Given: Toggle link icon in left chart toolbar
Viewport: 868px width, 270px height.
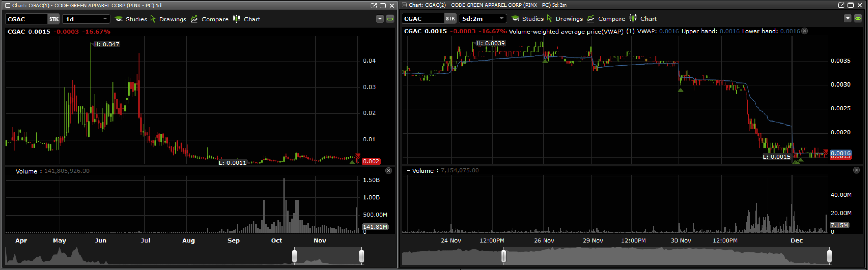Looking at the screenshot, I should [x=390, y=19].
